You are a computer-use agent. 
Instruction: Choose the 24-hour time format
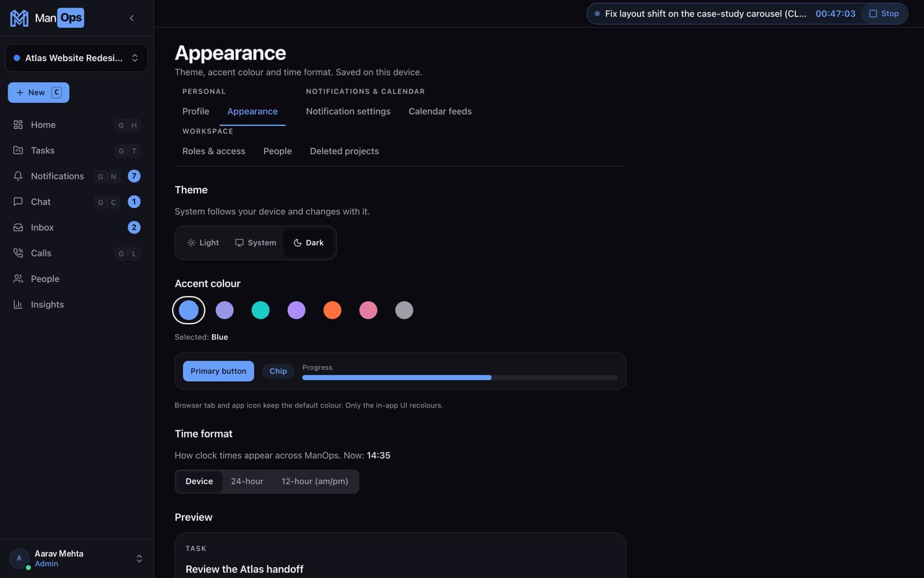[x=247, y=481]
